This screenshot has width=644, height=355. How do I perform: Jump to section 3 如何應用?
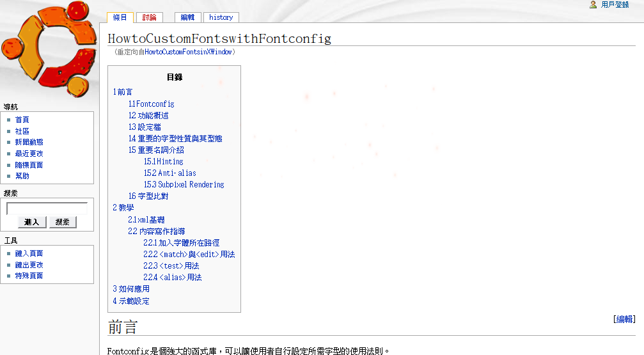point(132,289)
